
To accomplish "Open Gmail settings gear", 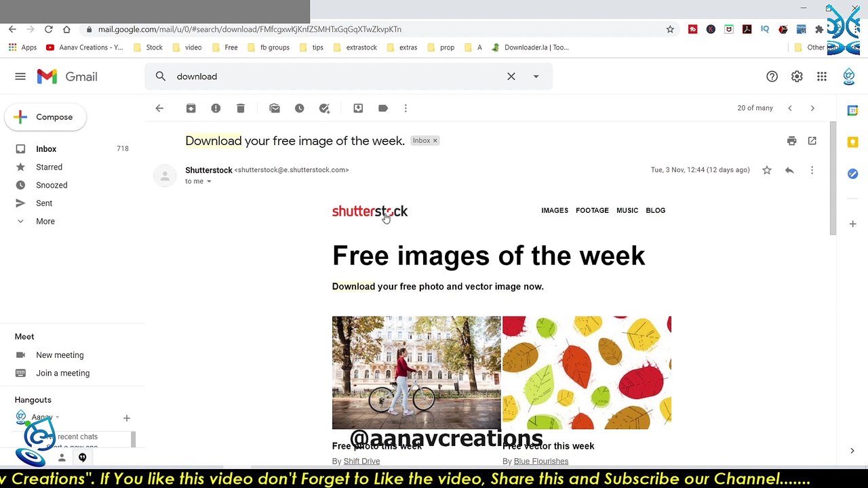I will pyautogui.click(x=797, y=77).
